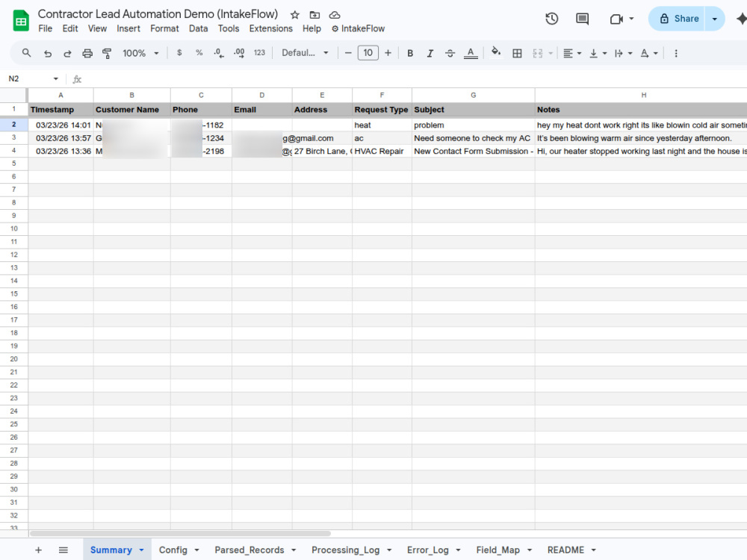
Task: Open the Insert menu
Action: click(128, 28)
